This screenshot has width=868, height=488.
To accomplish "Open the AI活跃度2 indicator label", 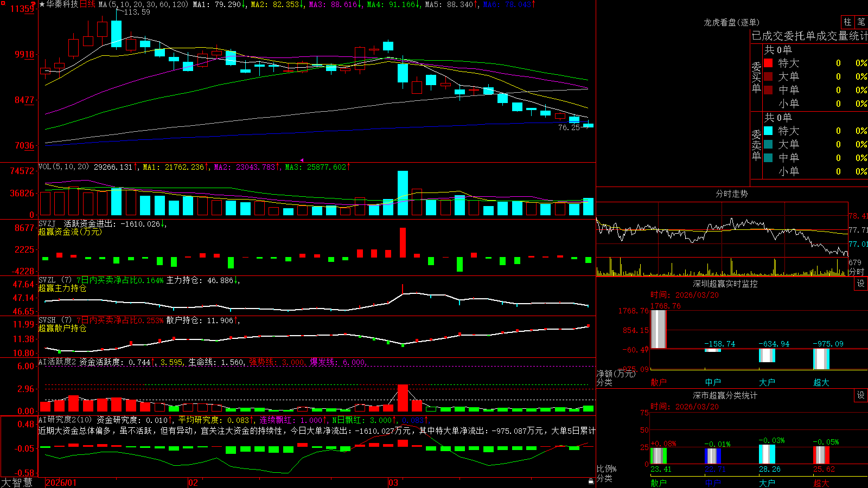I will [x=58, y=362].
